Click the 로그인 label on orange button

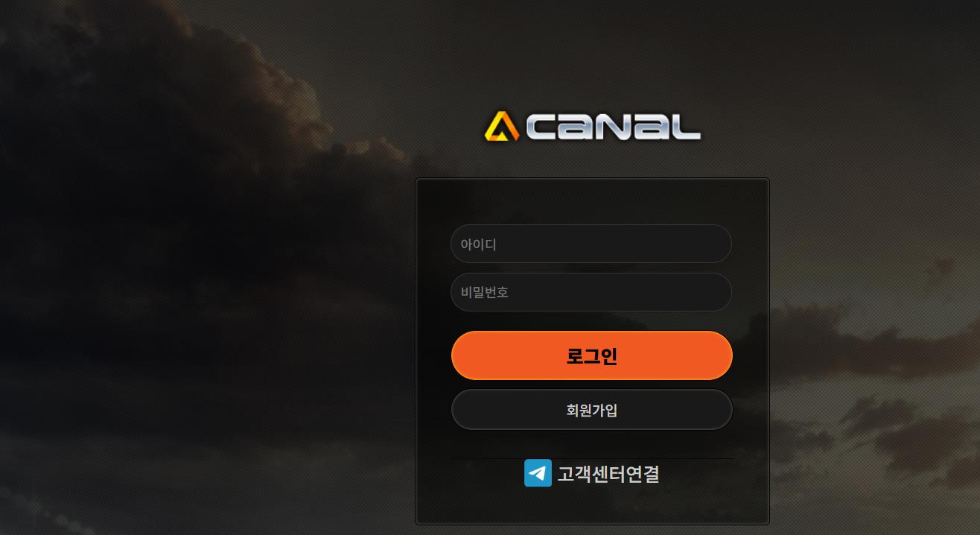point(592,356)
